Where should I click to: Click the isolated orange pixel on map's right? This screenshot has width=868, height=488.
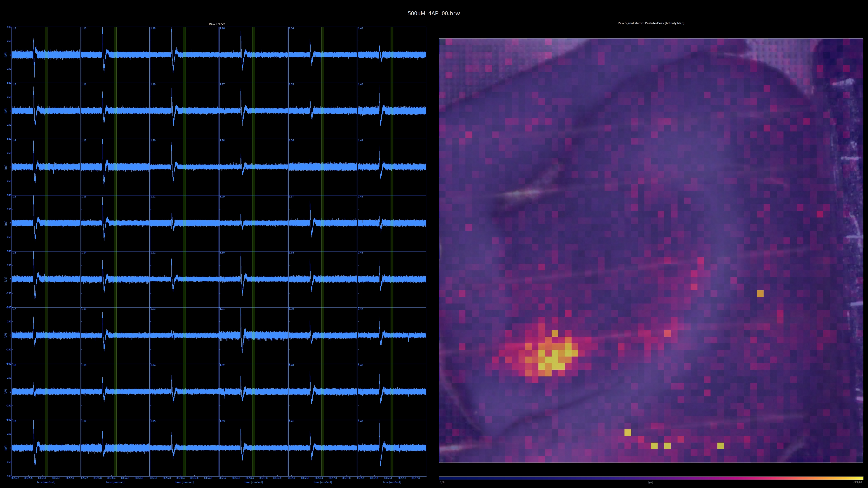760,294
